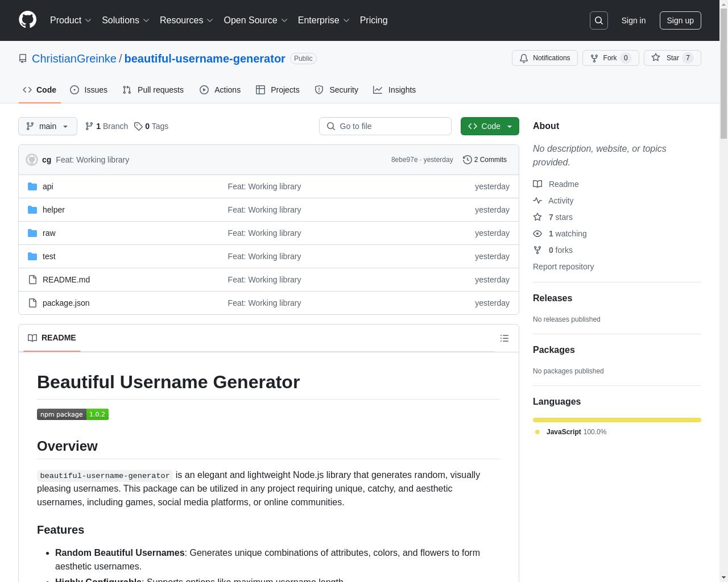The width and height of the screenshot is (728, 582).
Task: Click the Report repository link
Action: pyautogui.click(x=563, y=267)
